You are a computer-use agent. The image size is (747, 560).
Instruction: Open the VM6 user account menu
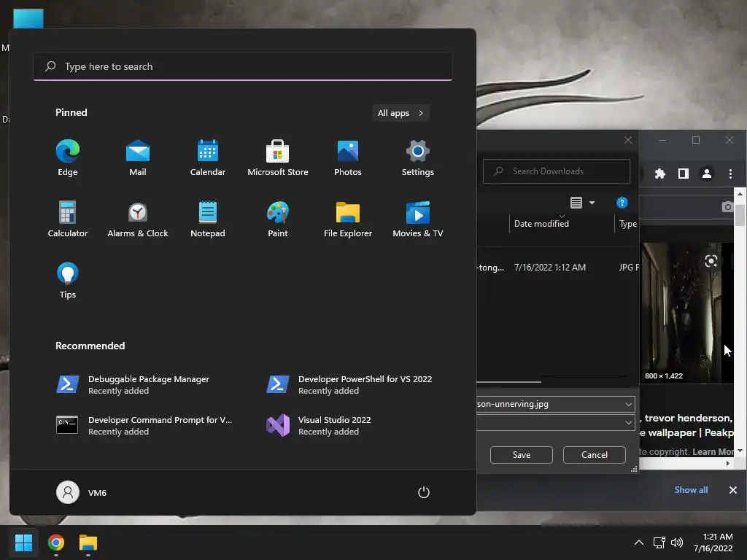point(82,492)
